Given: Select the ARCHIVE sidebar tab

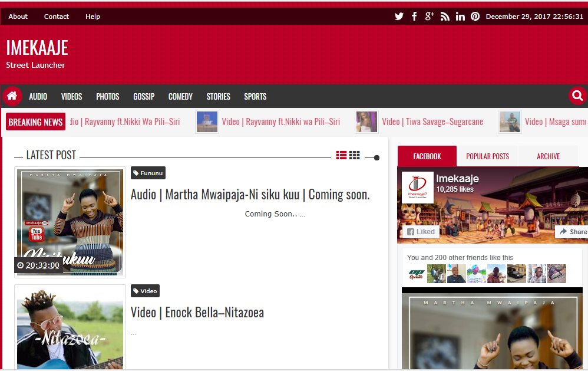Looking at the screenshot, I should click(x=549, y=156).
